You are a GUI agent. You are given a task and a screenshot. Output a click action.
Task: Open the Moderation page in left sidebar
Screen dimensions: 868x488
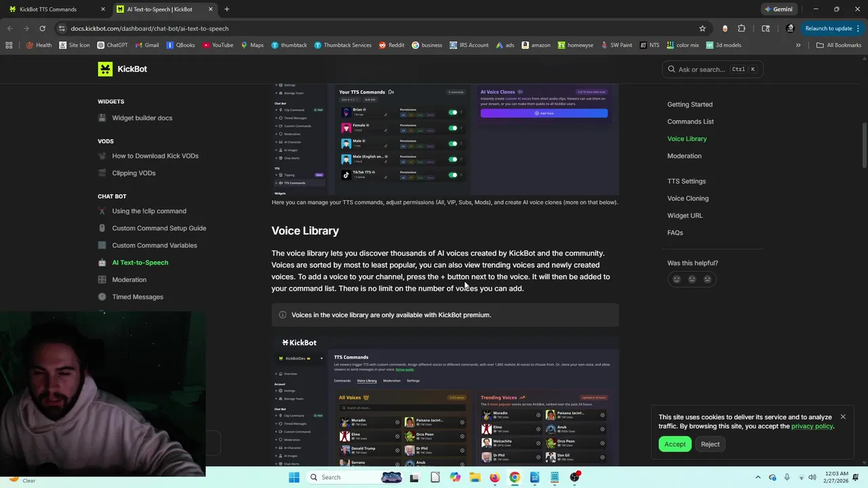click(x=129, y=280)
